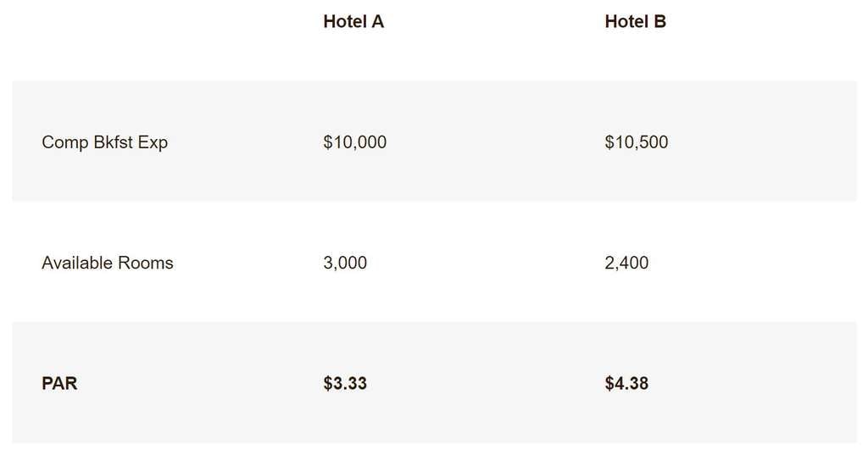Click the letter "B" in Hotel B header
The width and height of the screenshot is (868, 455).
coord(659,22)
